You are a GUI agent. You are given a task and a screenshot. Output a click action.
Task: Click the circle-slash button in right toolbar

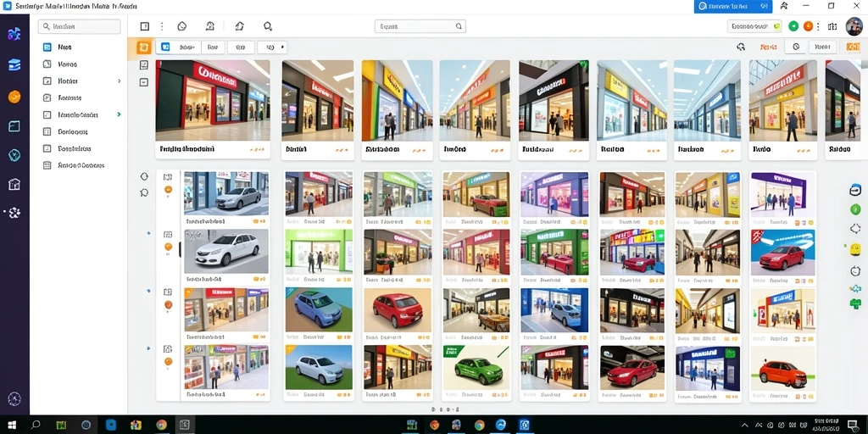[796, 47]
